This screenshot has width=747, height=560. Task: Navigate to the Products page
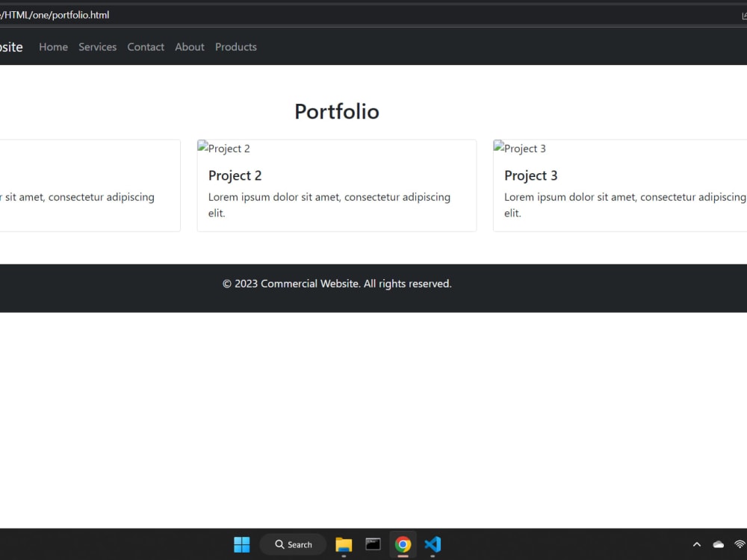[235, 47]
